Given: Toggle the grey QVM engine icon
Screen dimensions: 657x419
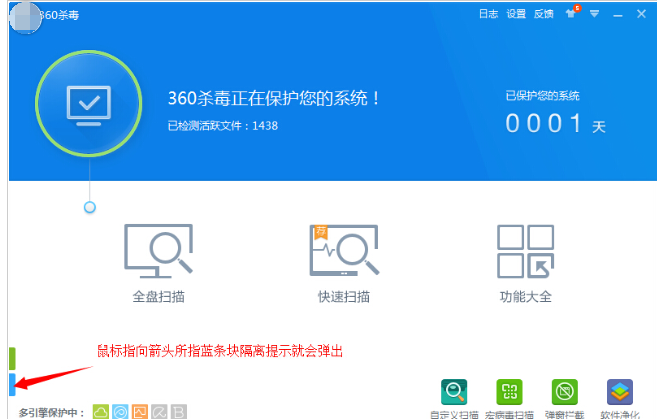Looking at the screenshot, I should 158,411.
